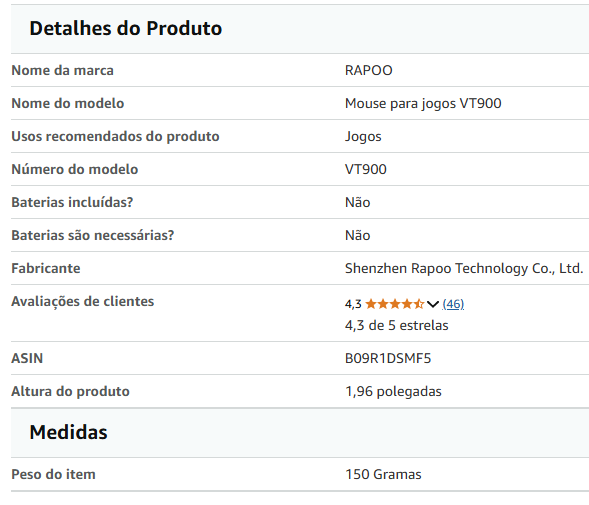Click the VT900 model number value
Screen dimensions: 589x505
[x=365, y=169]
